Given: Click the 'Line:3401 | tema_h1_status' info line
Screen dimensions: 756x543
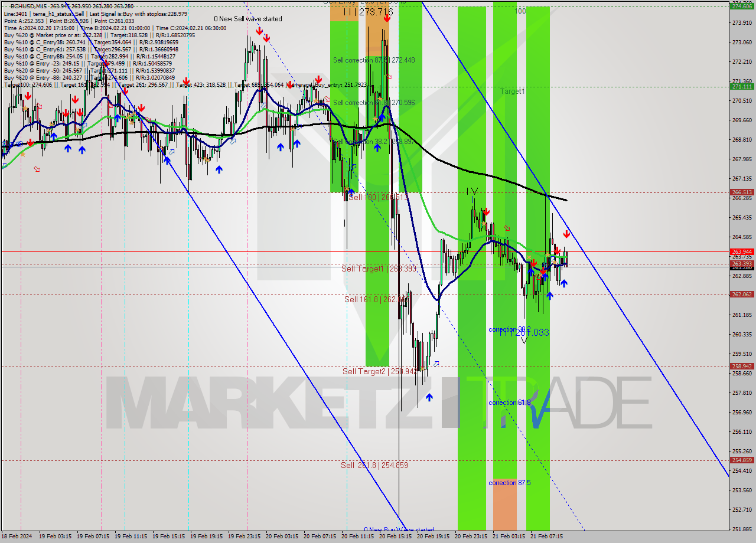Looking at the screenshot, I should coord(96,14).
